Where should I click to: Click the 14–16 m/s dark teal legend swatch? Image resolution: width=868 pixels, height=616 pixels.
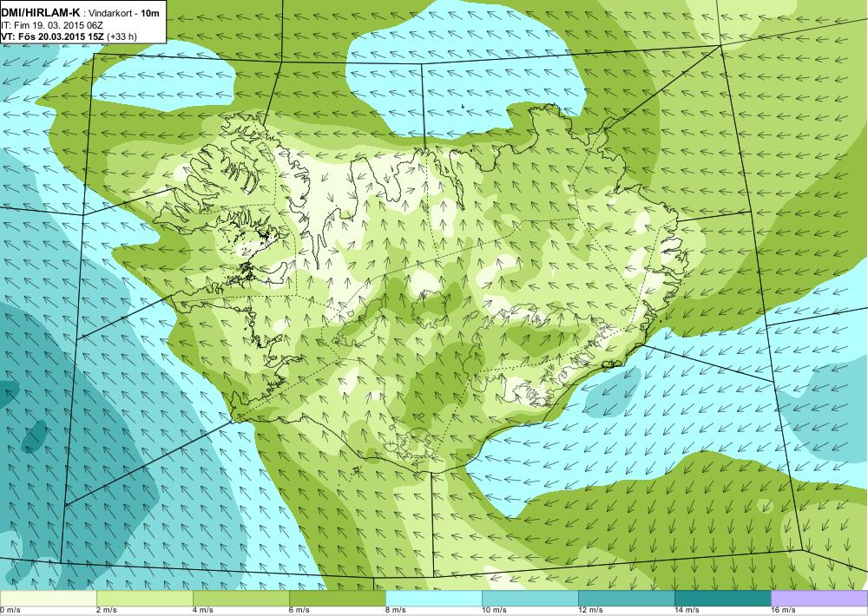(723, 599)
